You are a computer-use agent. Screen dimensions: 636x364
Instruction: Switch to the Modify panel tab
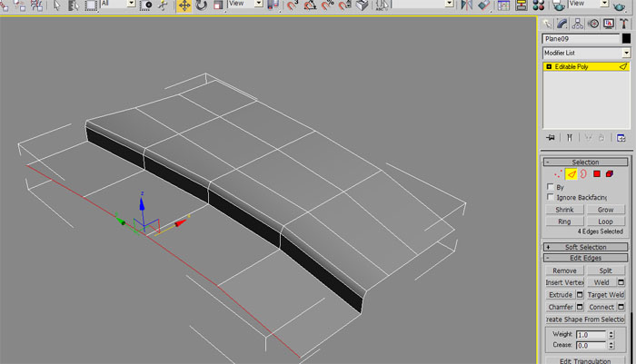click(562, 24)
